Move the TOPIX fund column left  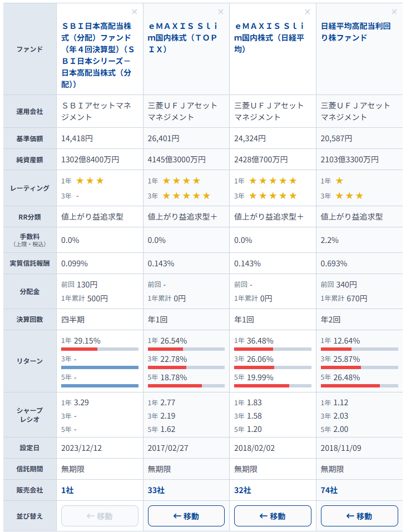[x=186, y=516]
